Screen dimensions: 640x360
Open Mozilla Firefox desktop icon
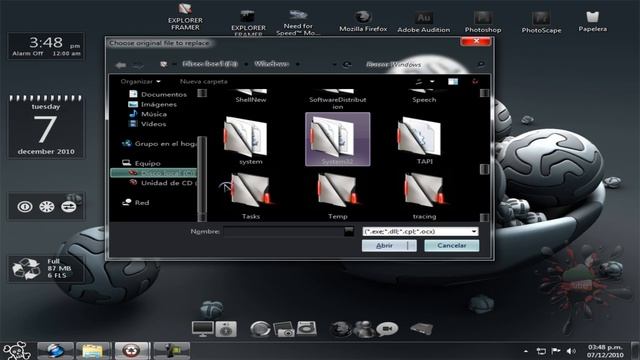coord(363,21)
